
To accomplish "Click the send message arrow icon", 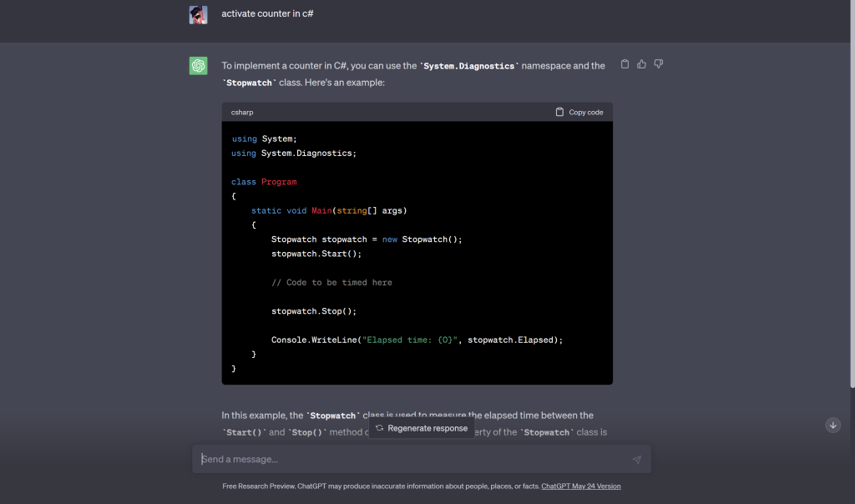I will pyautogui.click(x=637, y=460).
